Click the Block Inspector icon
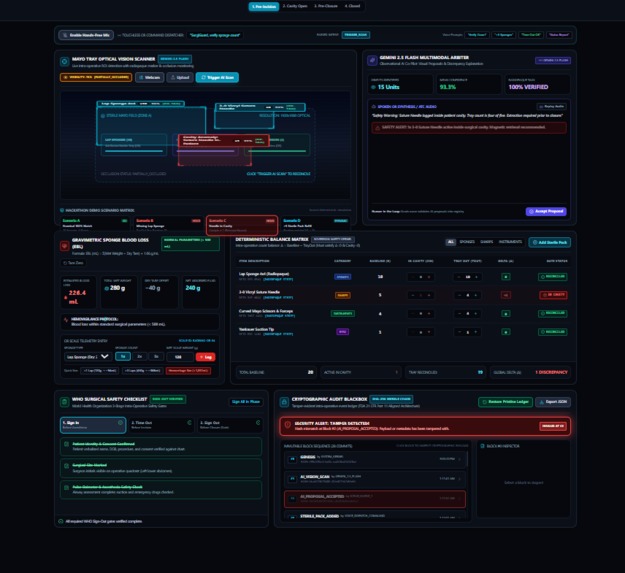Image resolution: width=625 pixels, height=573 pixels. coord(482,446)
